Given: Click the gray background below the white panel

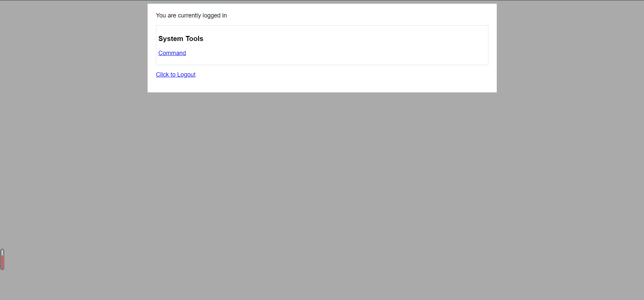Looking at the screenshot, I should tap(322, 185).
